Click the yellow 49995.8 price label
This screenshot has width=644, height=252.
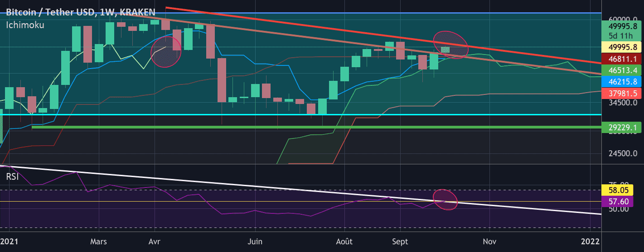point(622,47)
